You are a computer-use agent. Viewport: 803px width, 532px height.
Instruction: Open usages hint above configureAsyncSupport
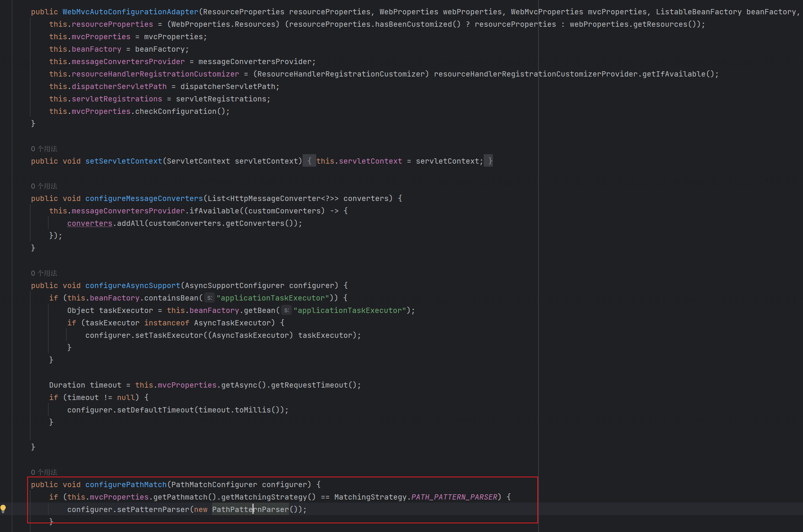44,273
